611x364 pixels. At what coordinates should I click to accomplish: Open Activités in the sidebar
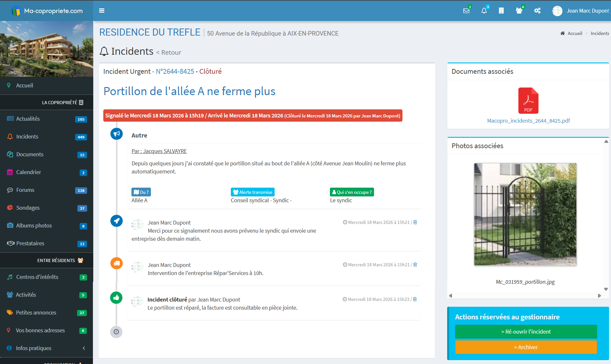[47, 295]
